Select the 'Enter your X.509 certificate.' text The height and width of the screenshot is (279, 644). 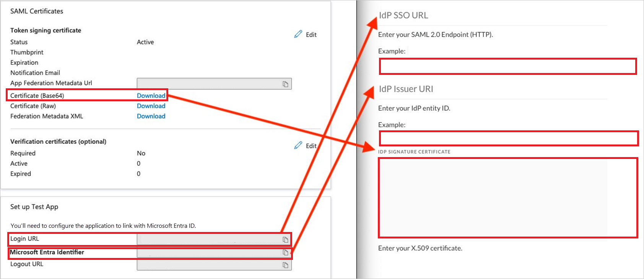420,248
